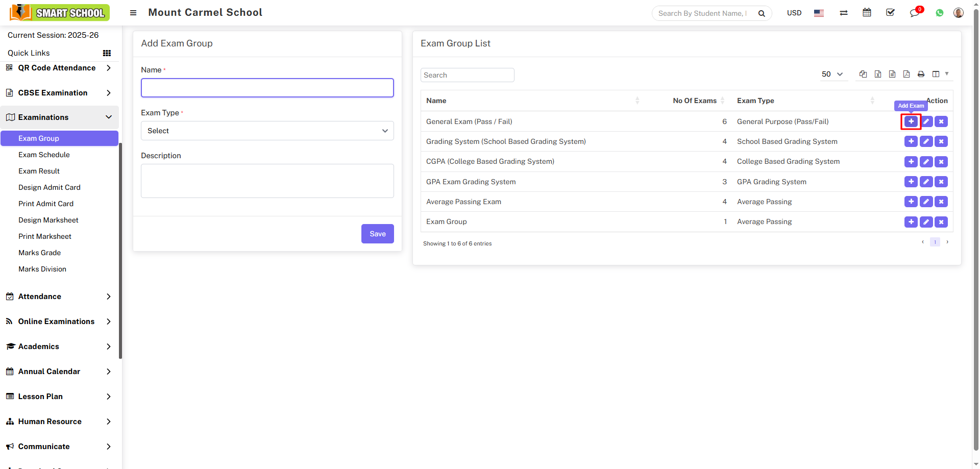Export exam group list as PDF

pyautogui.click(x=906, y=74)
